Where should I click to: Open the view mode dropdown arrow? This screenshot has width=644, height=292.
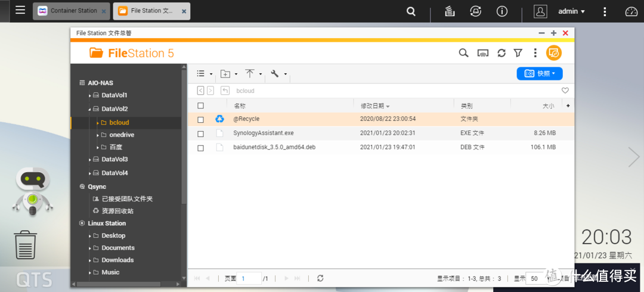point(211,74)
